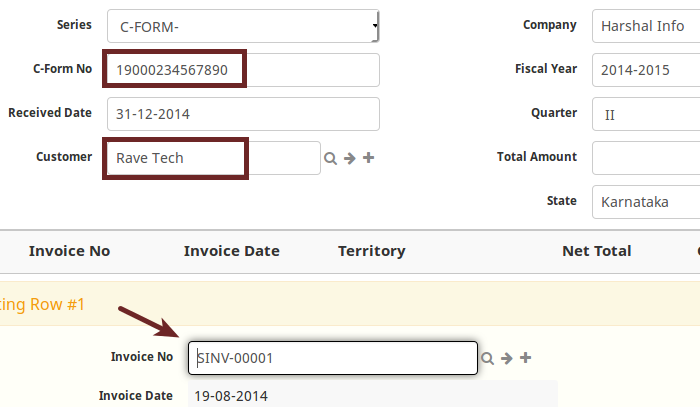
Task: Click the Company field with Harshal Info
Action: pos(645,26)
